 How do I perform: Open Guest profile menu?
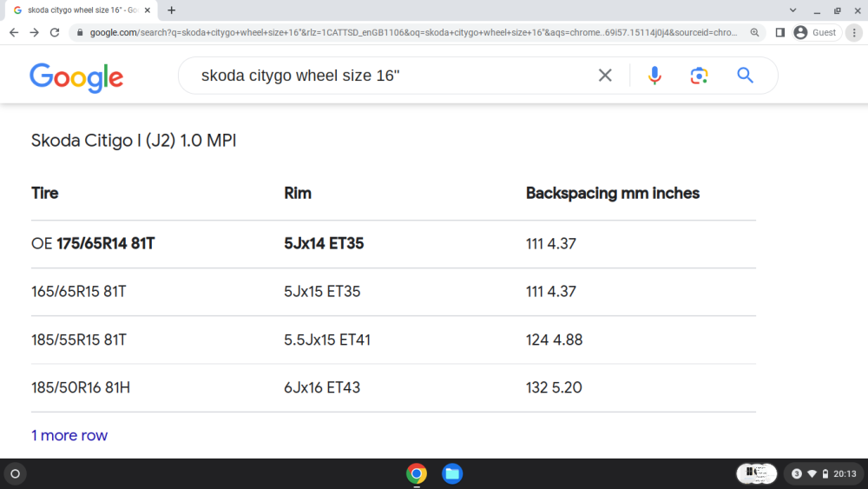[x=817, y=33]
